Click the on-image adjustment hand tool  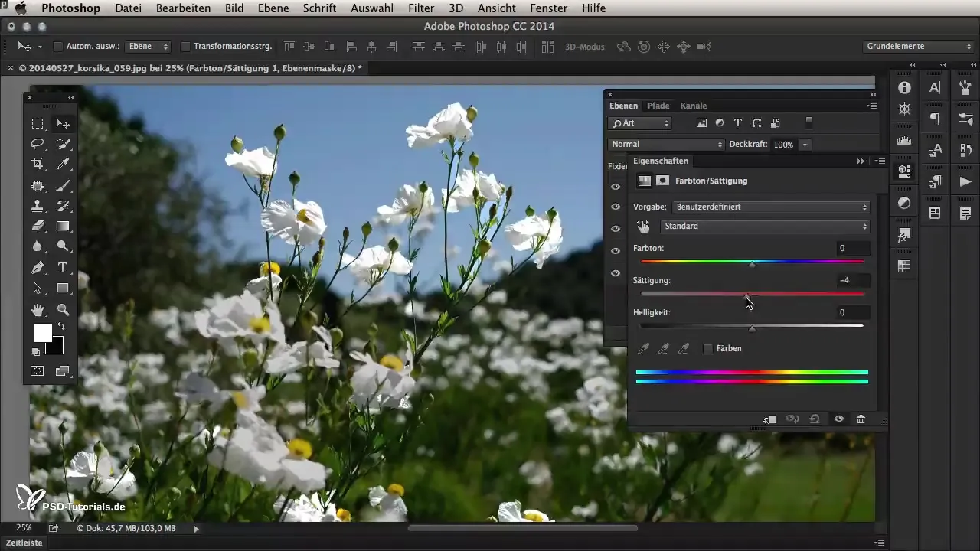point(644,227)
